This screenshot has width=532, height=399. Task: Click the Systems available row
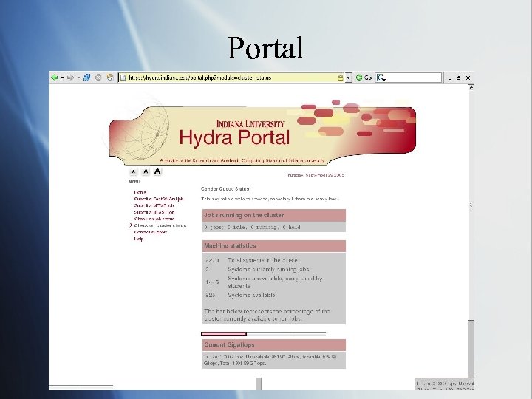pyautogui.click(x=240, y=295)
